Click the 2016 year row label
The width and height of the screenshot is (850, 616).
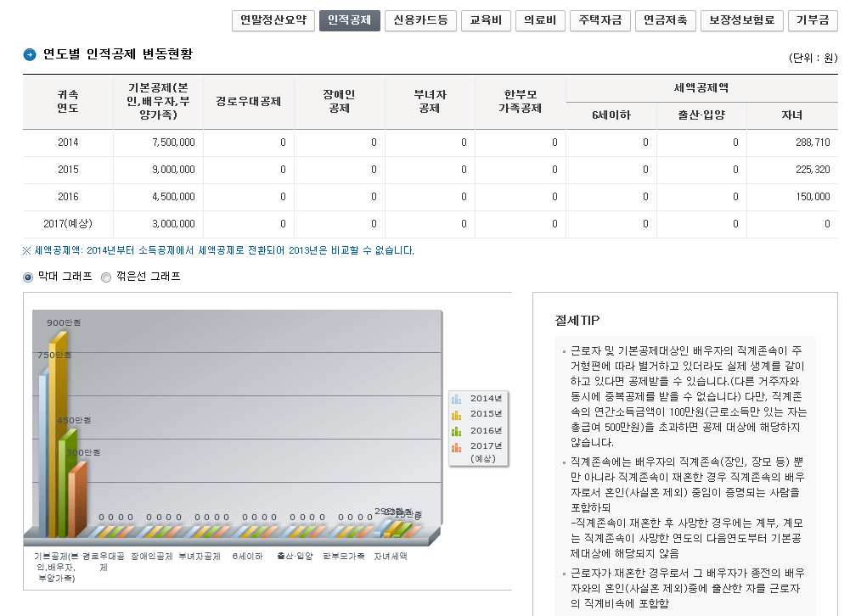(x=68, y=197)
